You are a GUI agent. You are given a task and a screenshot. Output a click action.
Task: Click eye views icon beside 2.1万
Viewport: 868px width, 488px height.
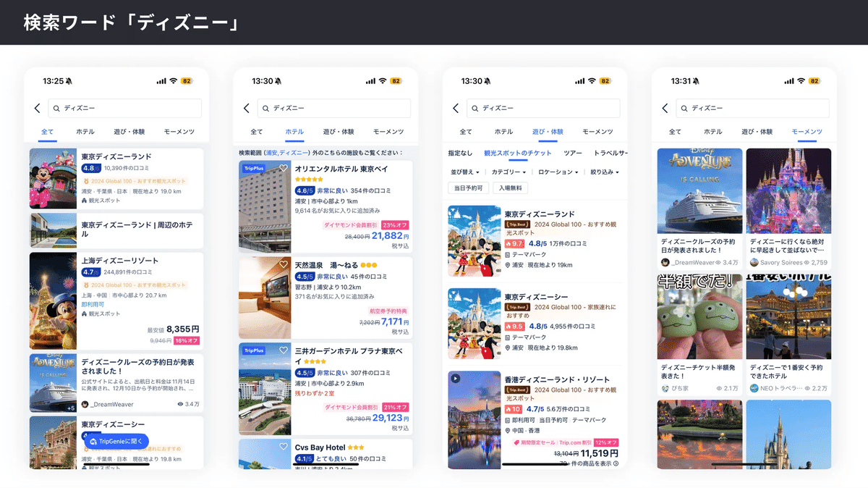[x=719, y=388]
